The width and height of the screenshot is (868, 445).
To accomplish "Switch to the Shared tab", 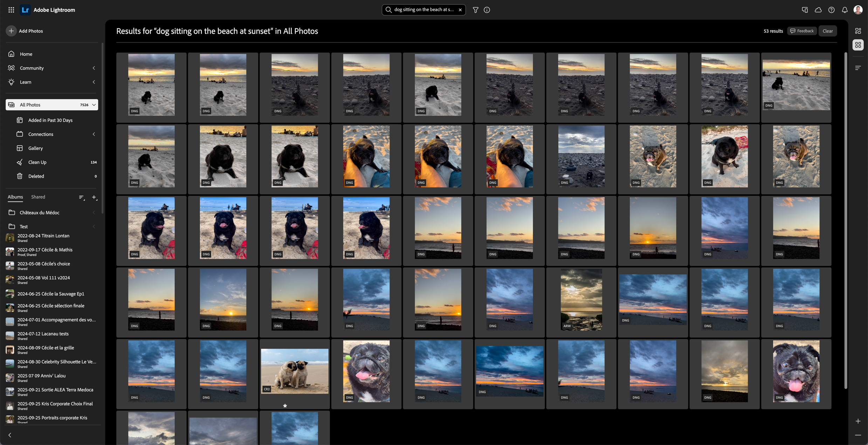I will point(38,197).
